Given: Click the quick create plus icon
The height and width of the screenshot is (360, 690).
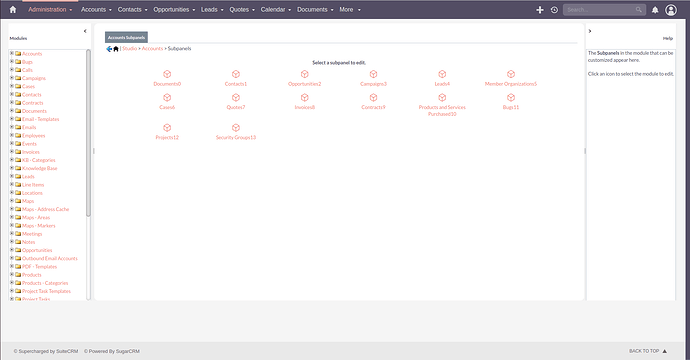Looking at the screenshot, I should click(x=540, y=10).
